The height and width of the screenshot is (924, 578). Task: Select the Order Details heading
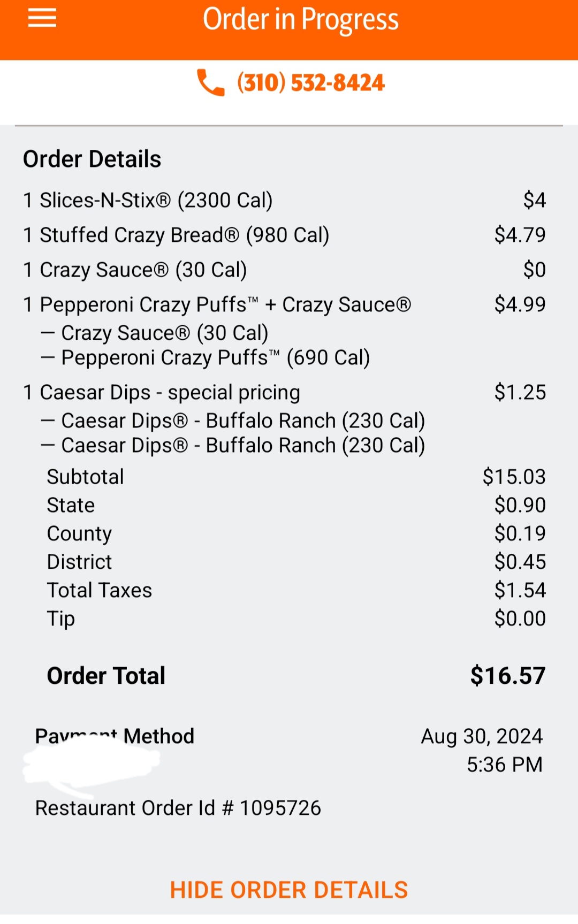(92, 159)
